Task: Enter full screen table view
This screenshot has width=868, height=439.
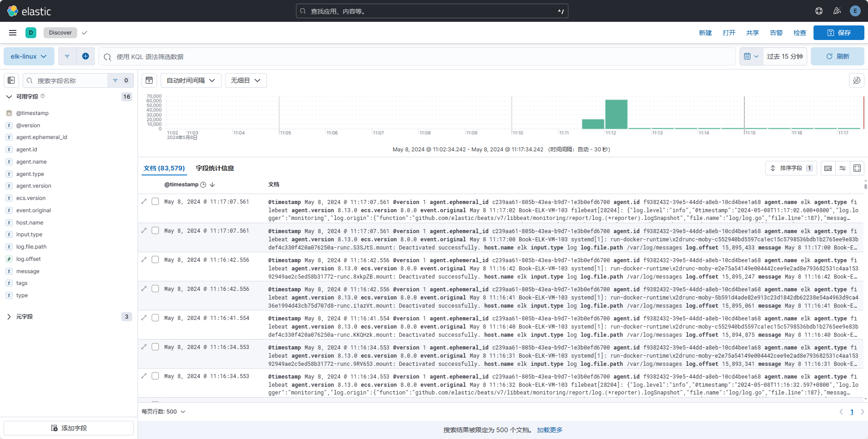Action: pos(857,168)
